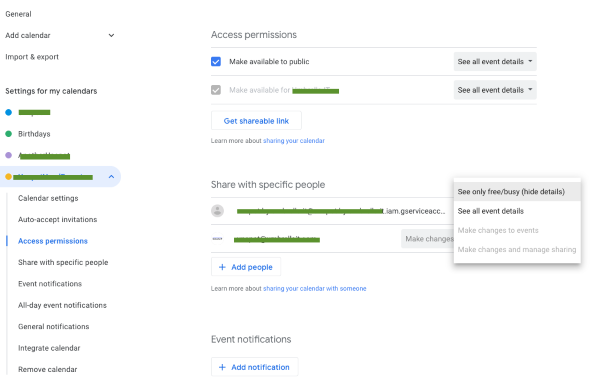Viewport: 600px width, 379px height.
Task: Select Access permissions in sidebar
Action: (x=53, y=241)
